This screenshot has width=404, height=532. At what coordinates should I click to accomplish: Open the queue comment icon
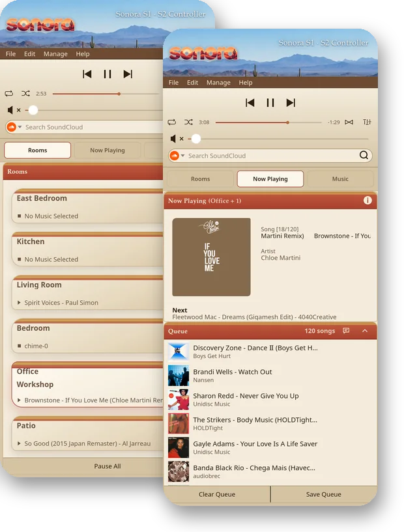346,330
